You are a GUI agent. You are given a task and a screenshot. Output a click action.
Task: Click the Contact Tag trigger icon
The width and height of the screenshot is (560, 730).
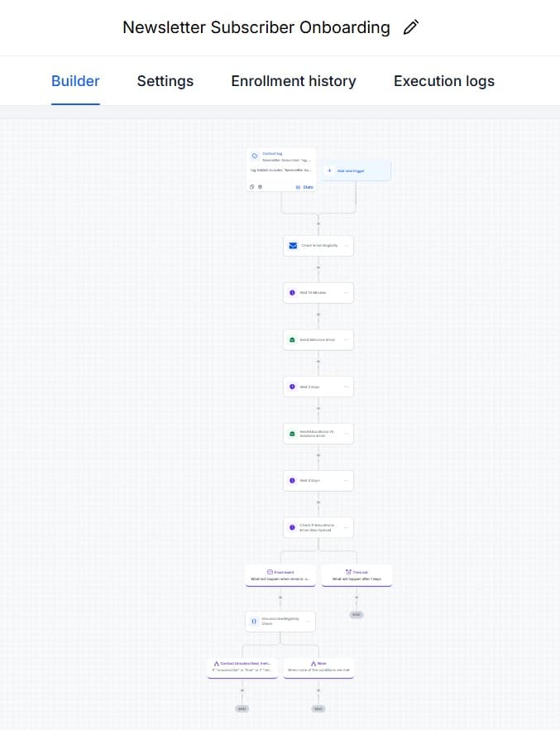coord(255,156)
